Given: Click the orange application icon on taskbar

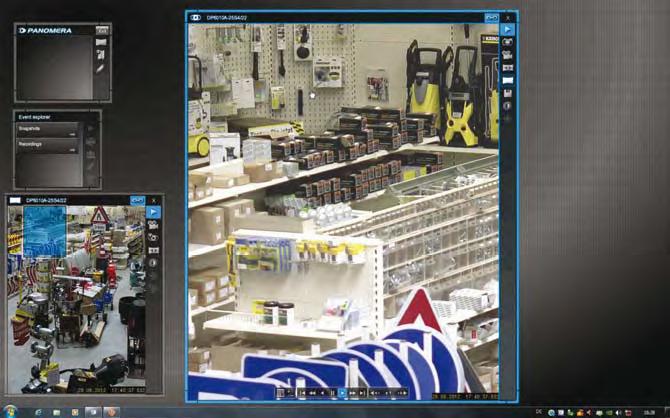Looking at the screenshot, I should [x=111, y=412].
